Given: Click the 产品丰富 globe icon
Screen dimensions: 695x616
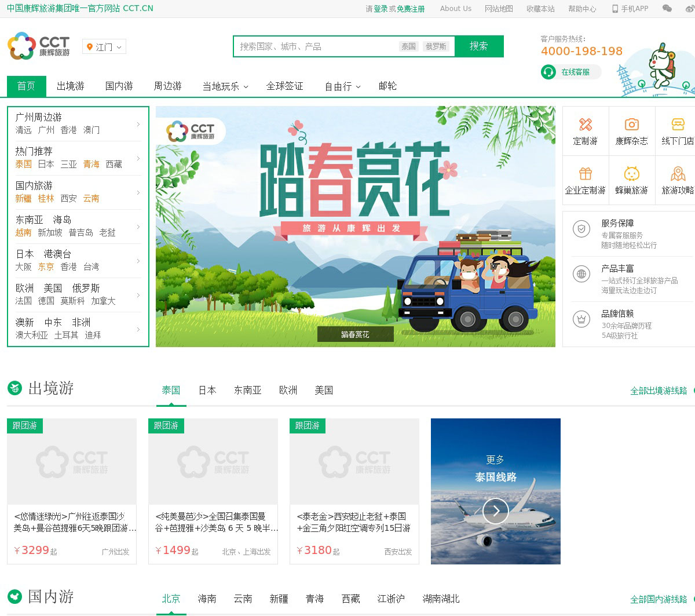Looking at the screenshot, I should [581, 274].
